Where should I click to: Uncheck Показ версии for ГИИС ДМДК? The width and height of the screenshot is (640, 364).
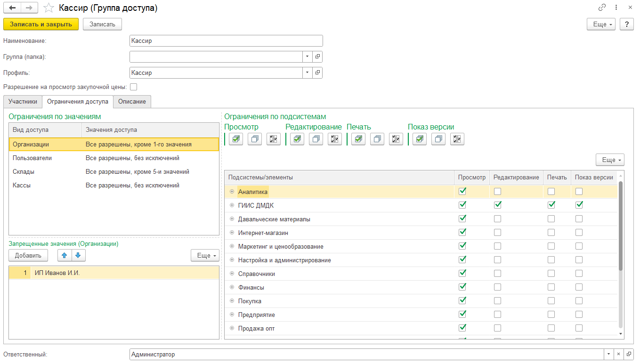coord(579,205)
